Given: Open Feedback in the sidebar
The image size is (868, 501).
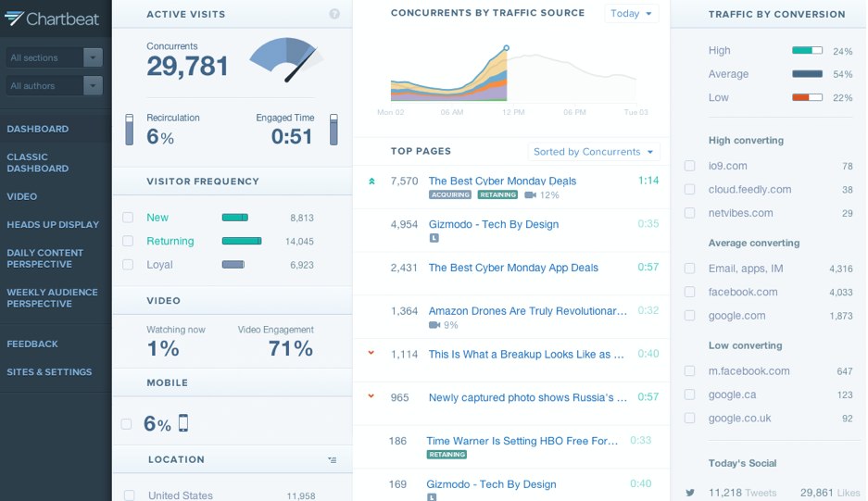Looking at the screenshot, I should tap(32, 344).
